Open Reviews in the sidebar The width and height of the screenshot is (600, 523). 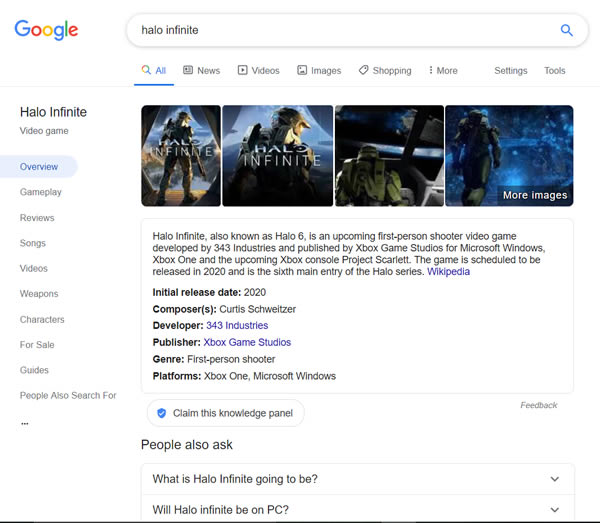click(37, 218)
